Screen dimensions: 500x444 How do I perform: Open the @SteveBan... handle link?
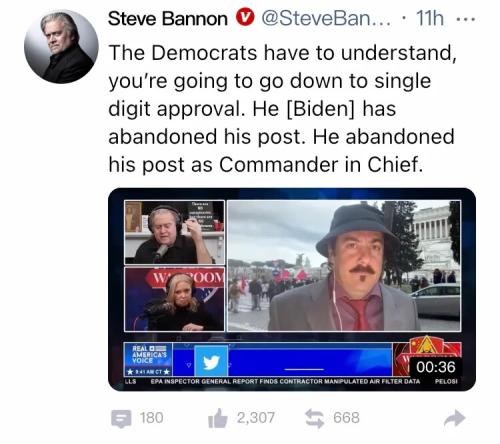[326, 18]
